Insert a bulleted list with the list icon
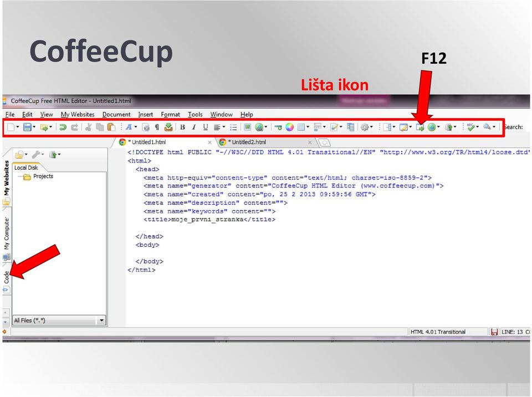Image resolution: width=532 pixels, height=397 pixels. point(233,128)
